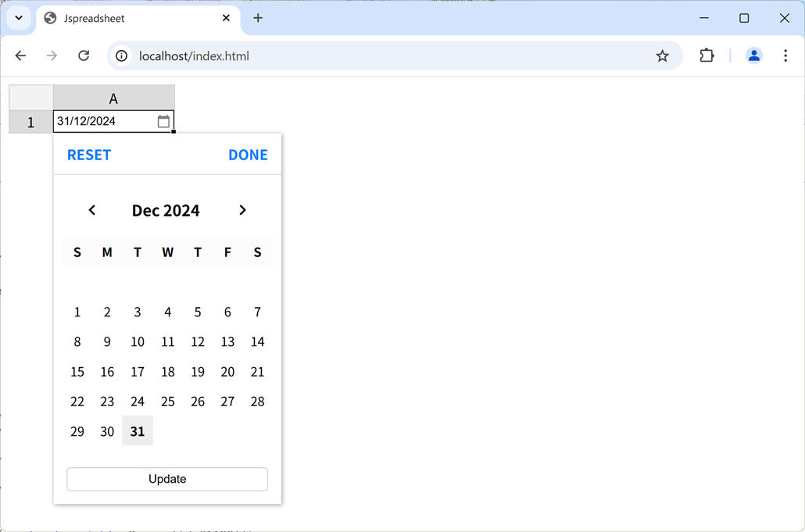
Task: Click RESET to clear the selected date
Action: tap(88, 155)
